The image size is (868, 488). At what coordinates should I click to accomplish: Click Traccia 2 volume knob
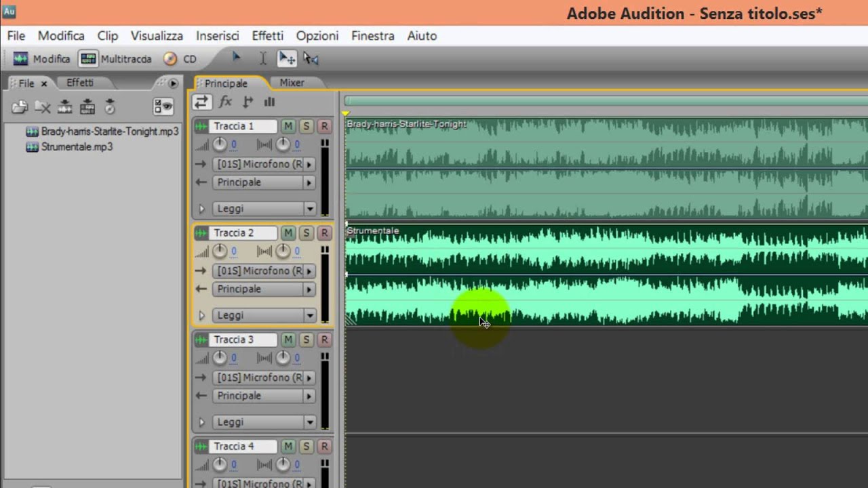pos(220,251)
